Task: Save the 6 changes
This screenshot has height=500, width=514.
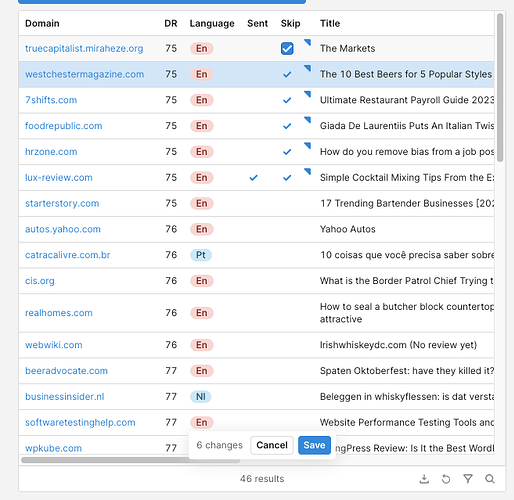Action: tap(314, 445)
